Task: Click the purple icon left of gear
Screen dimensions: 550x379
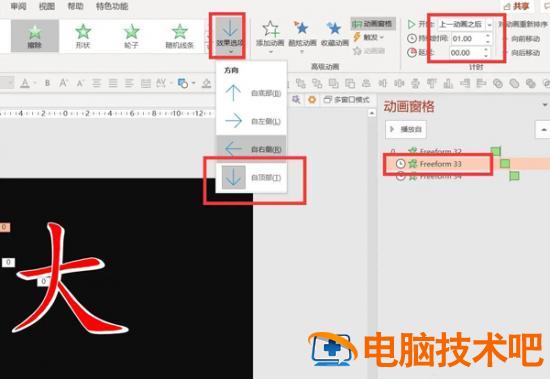Action: click(x=296, y=100)
